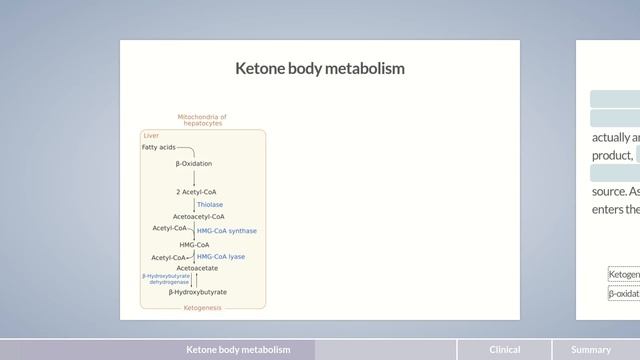
Task: Click the ketogenesis pathway diagram thumbnail
Action: (203, 213)
